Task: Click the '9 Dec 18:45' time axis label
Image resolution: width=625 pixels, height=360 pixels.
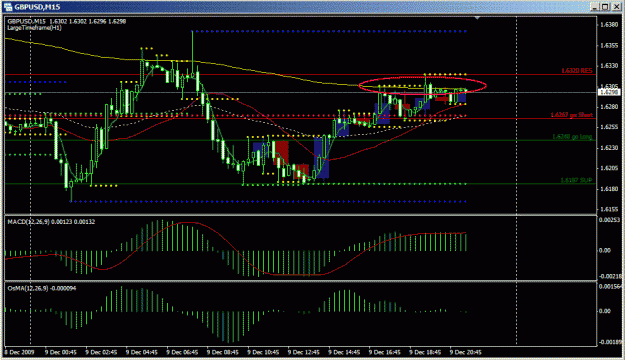Action: point(425,352)
